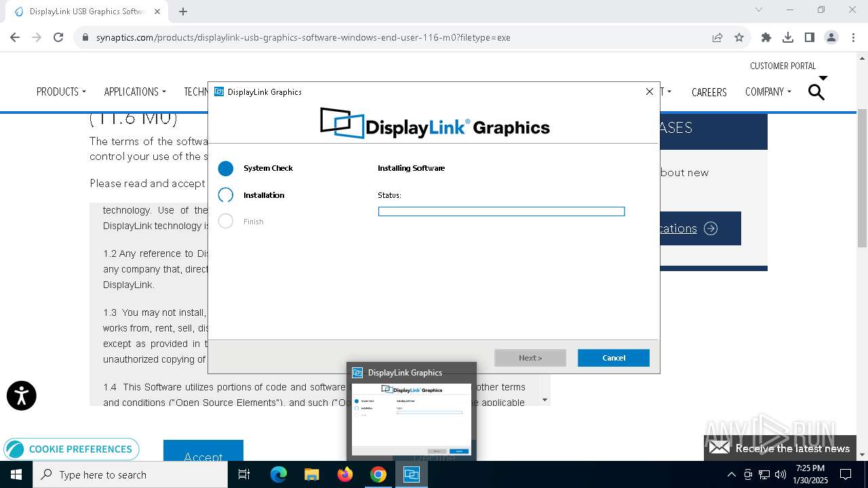The width and height of the screenshot is (868, 488).
Task: Toggle the Chrome side panel icon
Action: coord(810,37)
